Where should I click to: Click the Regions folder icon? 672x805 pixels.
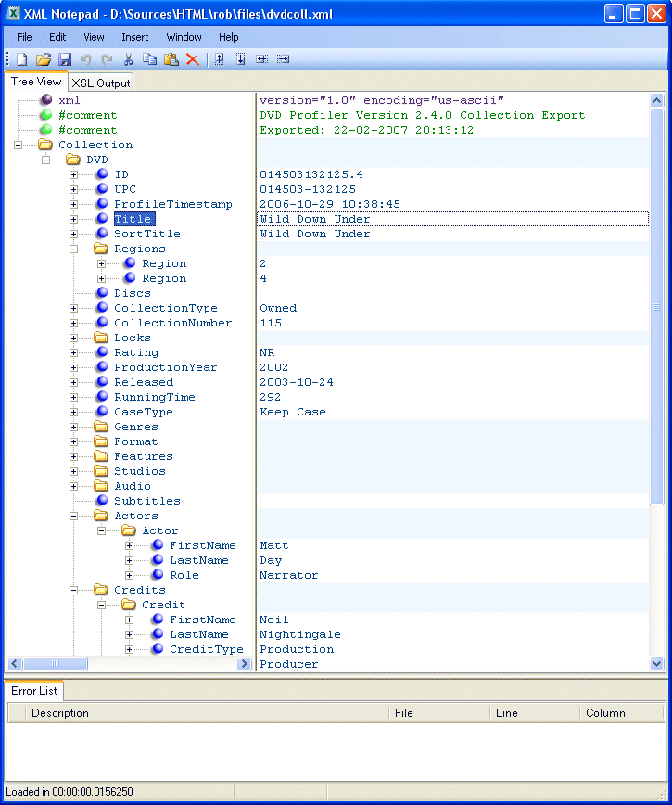(101, 249)
